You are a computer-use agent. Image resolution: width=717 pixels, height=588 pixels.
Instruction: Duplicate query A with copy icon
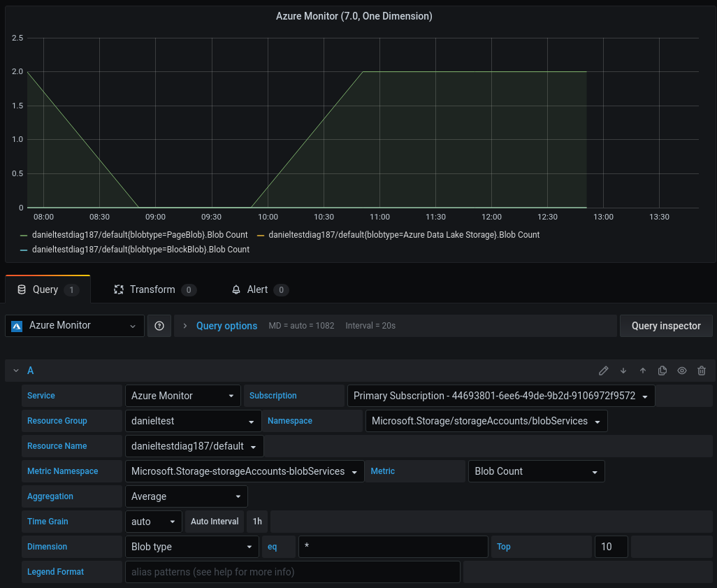662,371
